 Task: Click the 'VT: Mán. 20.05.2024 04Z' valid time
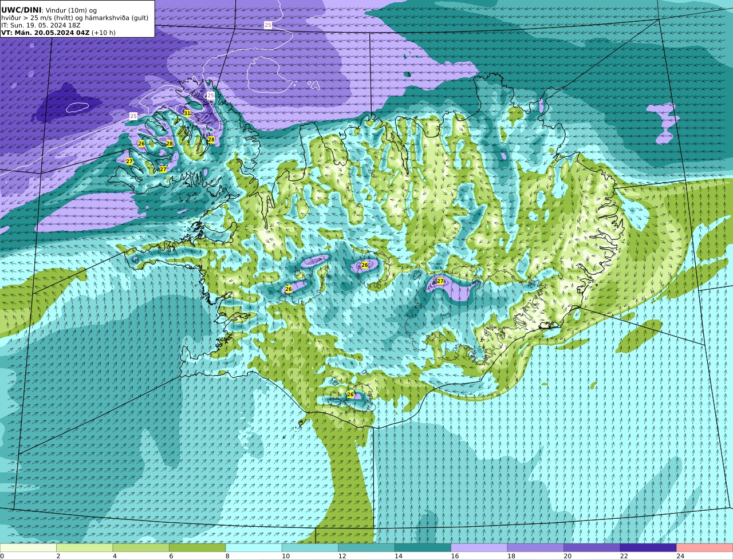click(45, 33)
